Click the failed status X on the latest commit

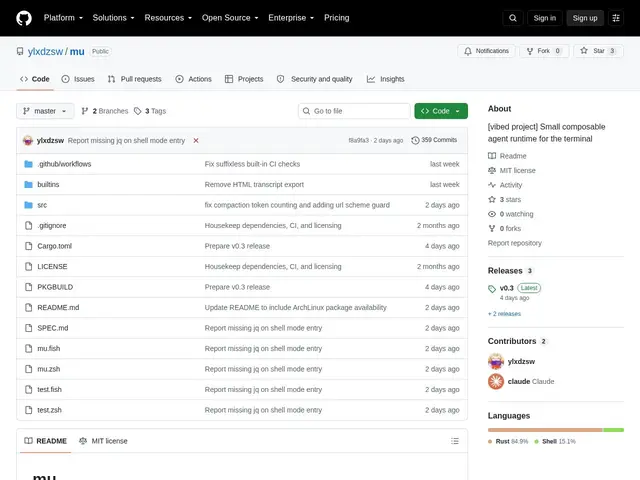[x=196, y=140]
